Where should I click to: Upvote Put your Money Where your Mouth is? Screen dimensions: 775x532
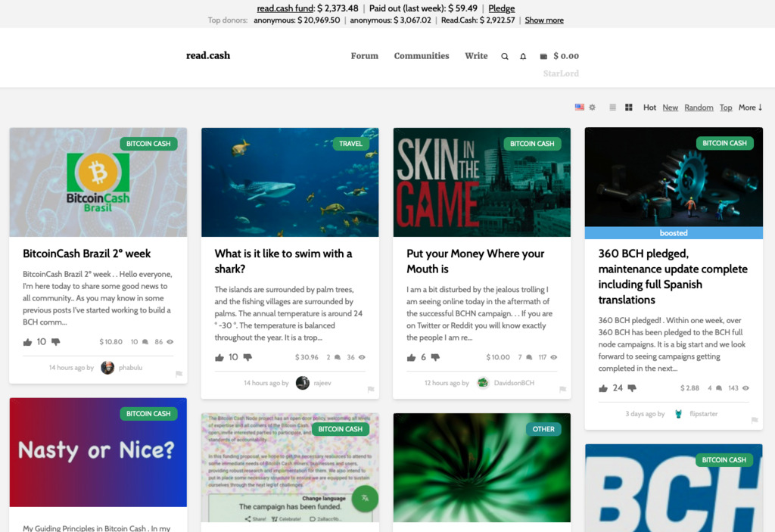click(411, 357)
